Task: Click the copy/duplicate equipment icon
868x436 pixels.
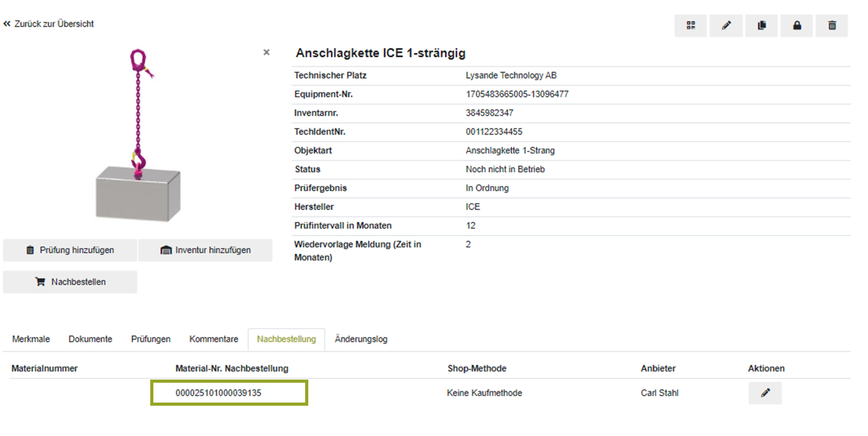Action: click(x=762, y=26)
